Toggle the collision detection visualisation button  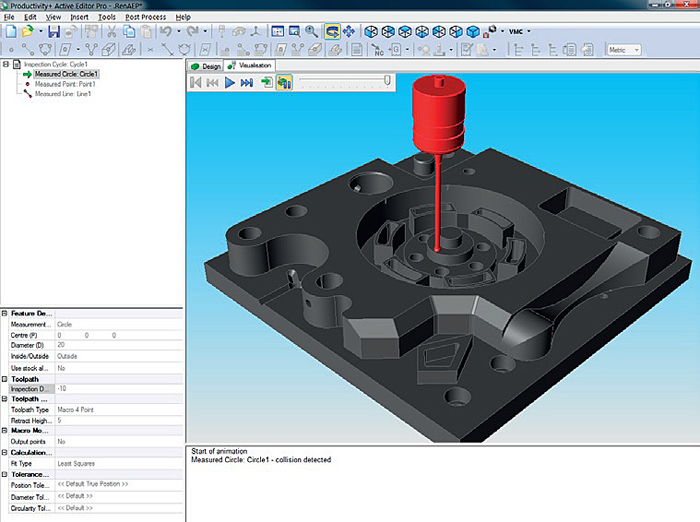pos(284,82)
